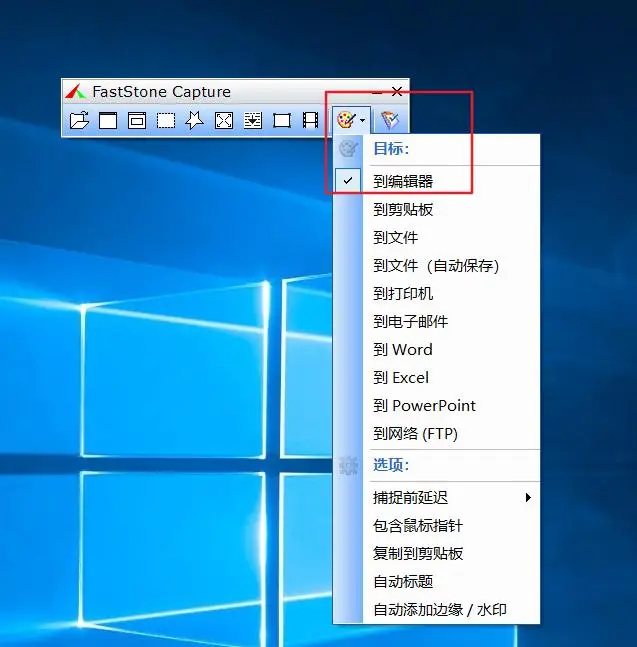Capture fixed-size region icon
Viewport: 637px width, 647px height.
[282, 120]
